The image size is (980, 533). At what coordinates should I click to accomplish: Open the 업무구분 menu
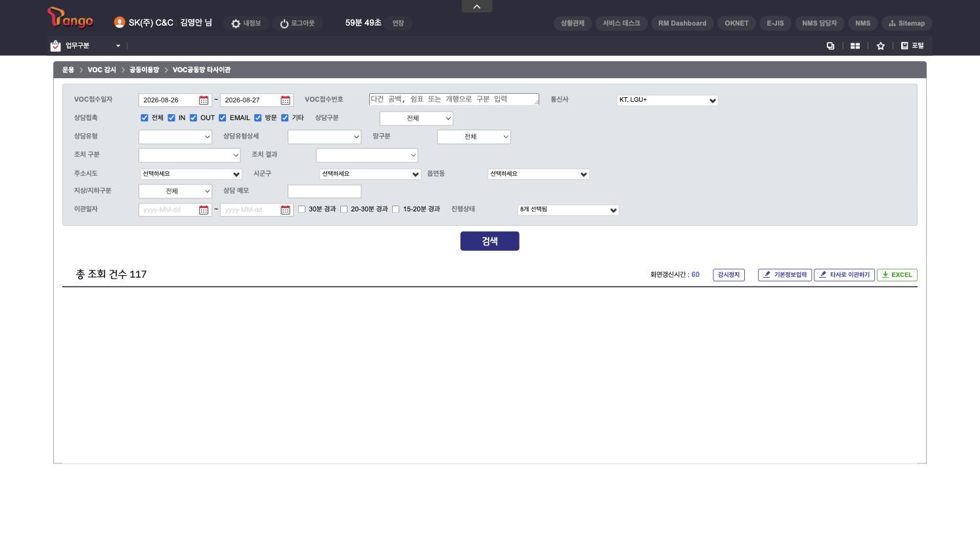(92, 46)
